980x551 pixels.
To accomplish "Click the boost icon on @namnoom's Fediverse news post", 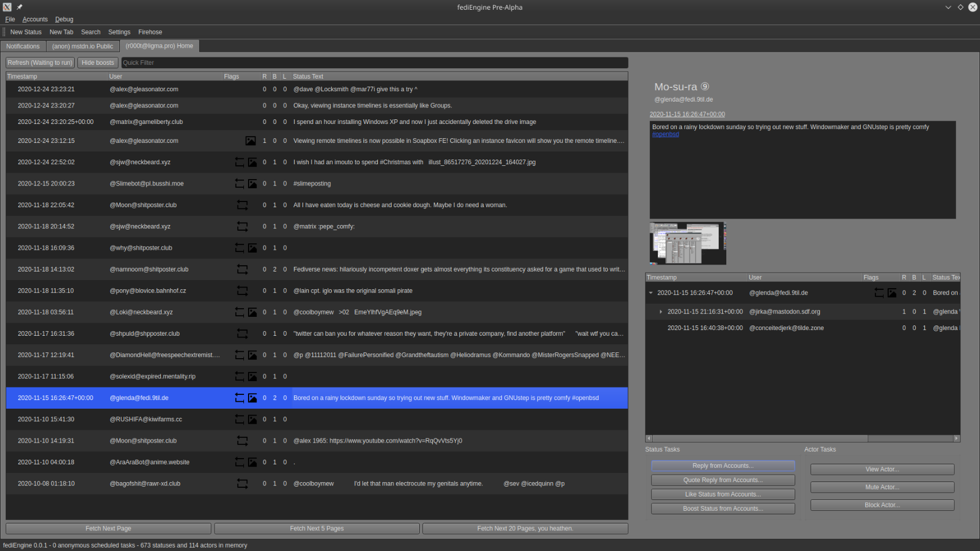I will point(242,269).
